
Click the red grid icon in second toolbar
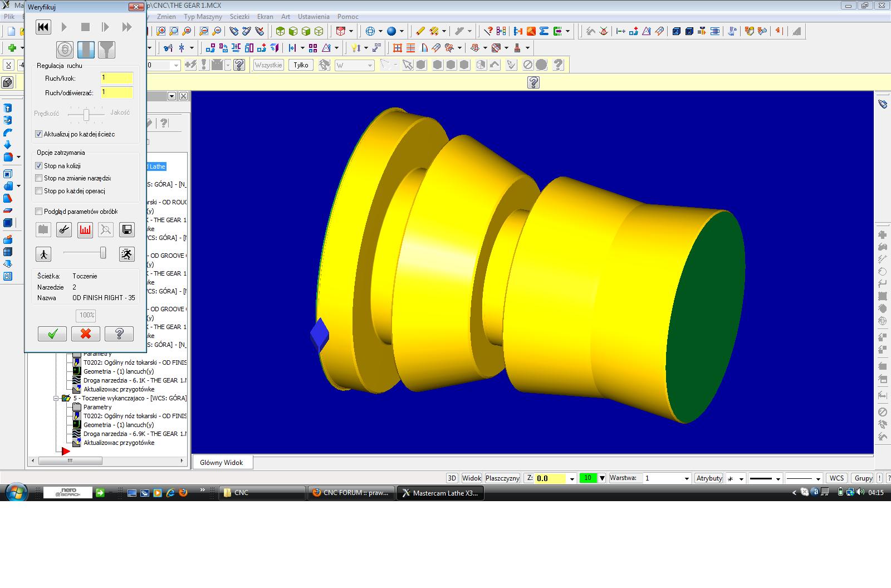point(397,48)
